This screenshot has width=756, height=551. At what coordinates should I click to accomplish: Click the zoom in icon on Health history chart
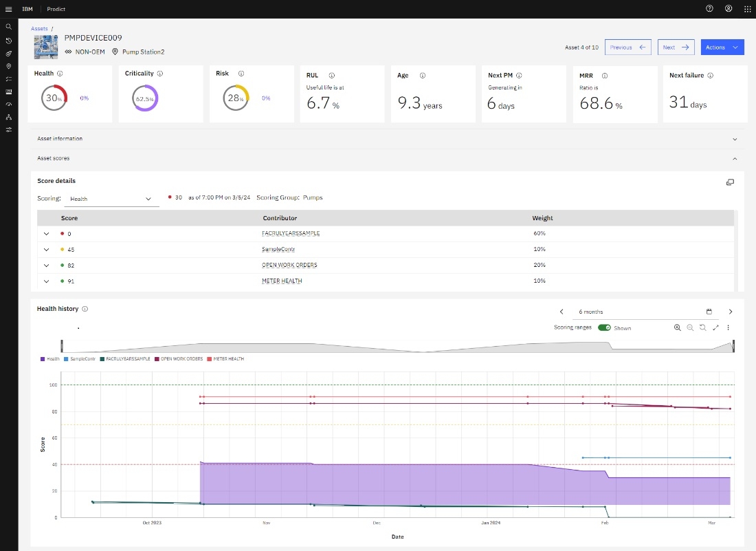point(678,327)
